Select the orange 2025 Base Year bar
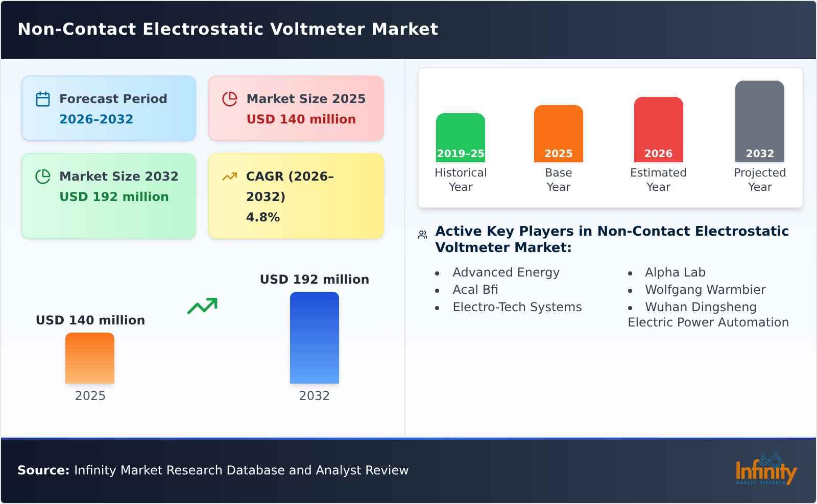The width and height of the screenshot is (817, 504). 559,134
